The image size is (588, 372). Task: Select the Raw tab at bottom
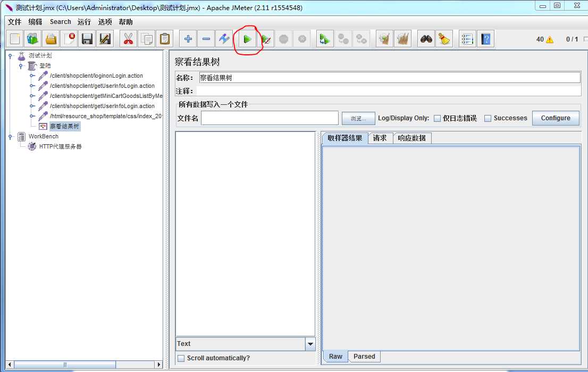coord(335,356)
